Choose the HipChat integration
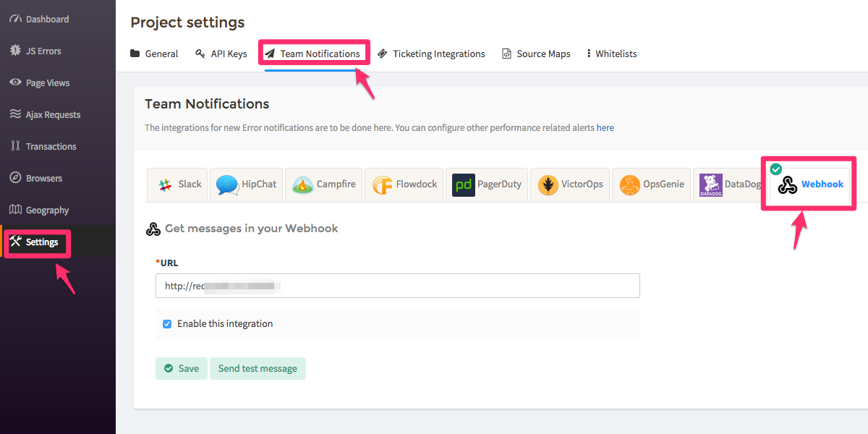This screenshot has width=868, height=434. tap(246, 184)
